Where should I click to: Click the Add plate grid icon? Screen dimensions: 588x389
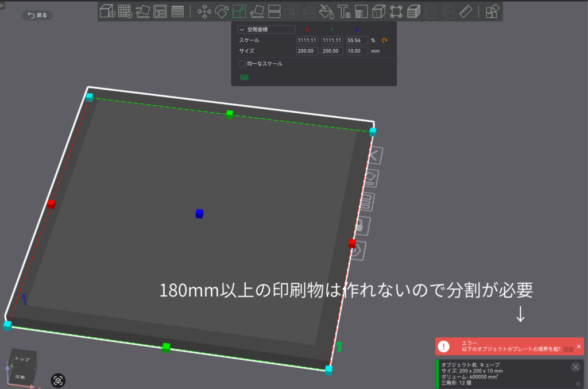point(125,11)
